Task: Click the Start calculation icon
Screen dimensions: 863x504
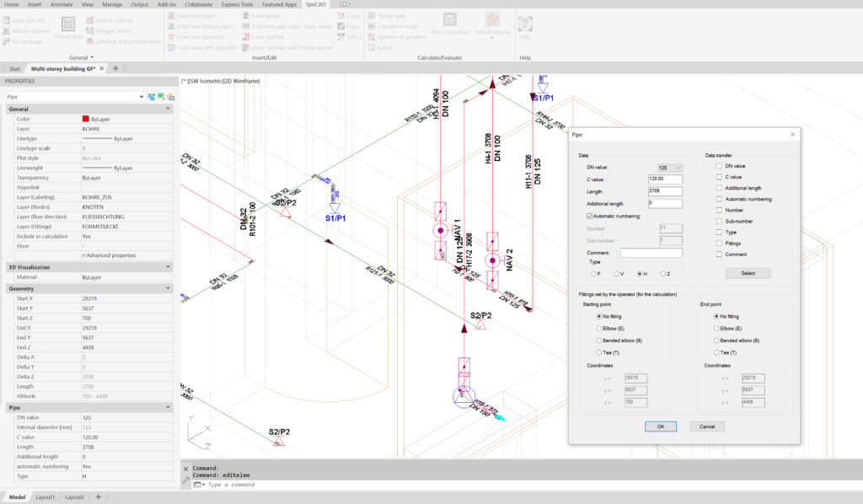Action: coord(451,21)
